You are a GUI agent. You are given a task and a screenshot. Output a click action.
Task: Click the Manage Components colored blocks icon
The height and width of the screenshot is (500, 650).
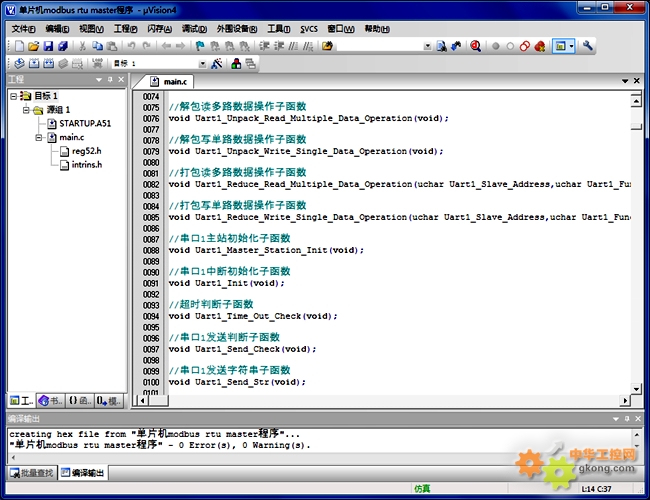(x=236, y=63)
